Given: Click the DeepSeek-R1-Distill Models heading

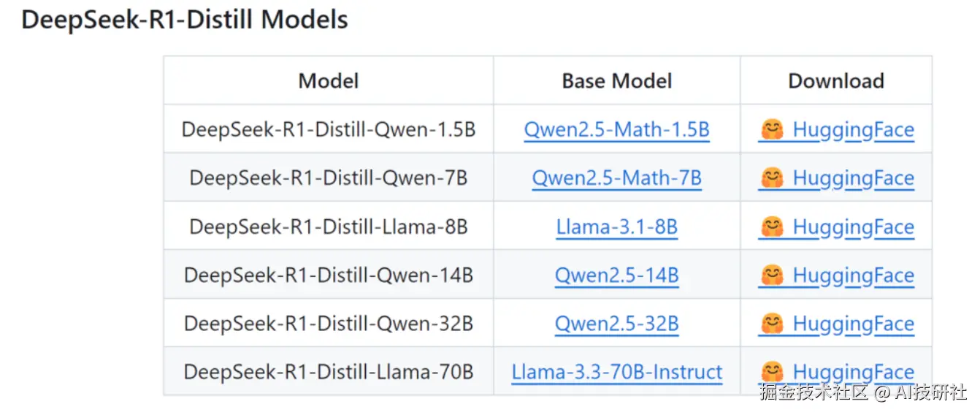Looking at the screenshot, I should (x=185, y=20).
